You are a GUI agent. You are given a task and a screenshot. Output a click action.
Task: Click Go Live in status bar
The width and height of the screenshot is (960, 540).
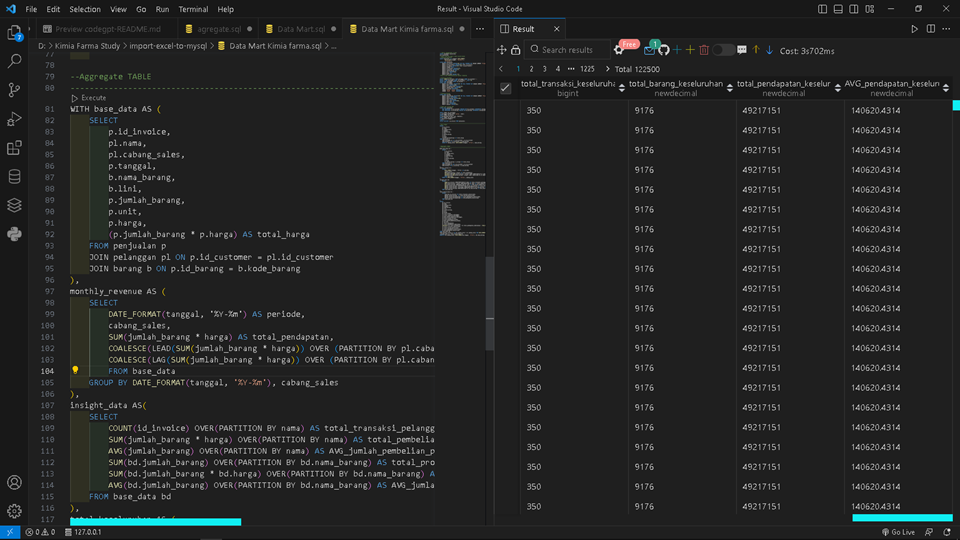[x=897, y=532]
